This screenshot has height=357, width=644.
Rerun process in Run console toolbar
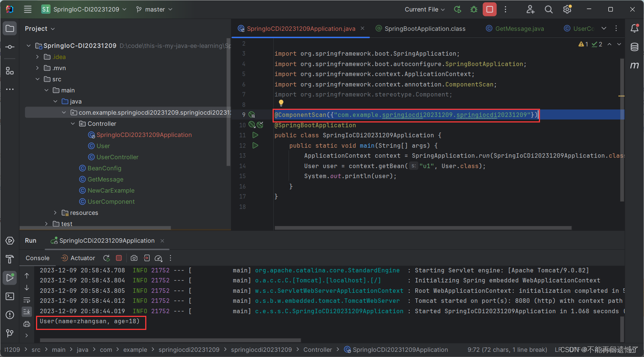click(107, 258)
